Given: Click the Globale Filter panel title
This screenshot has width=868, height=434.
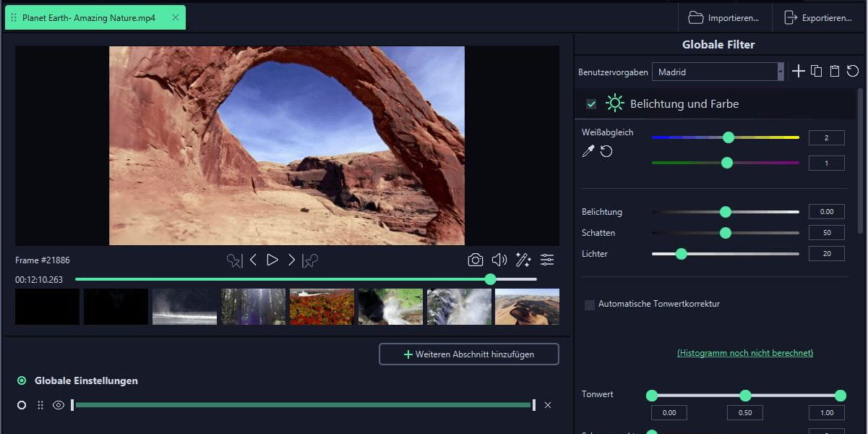Looking at the screenshot, I should tap(718, 45).
